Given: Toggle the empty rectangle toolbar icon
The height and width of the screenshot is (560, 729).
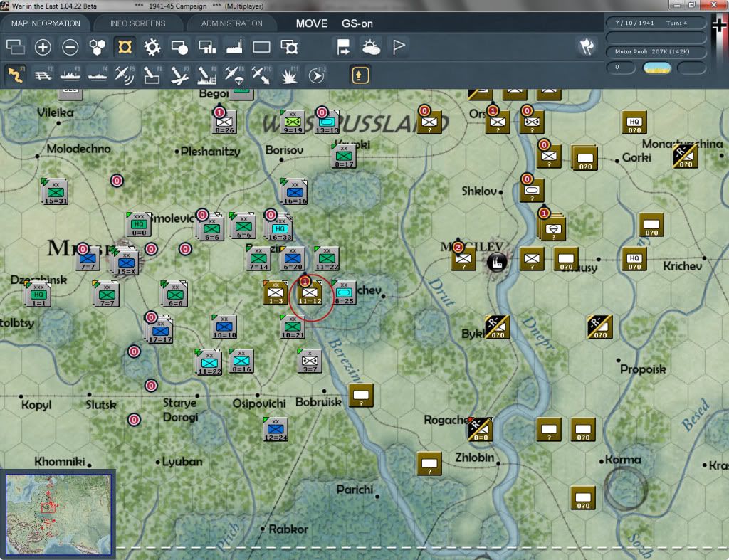Looking at the screenshot, I should (261, 47).
